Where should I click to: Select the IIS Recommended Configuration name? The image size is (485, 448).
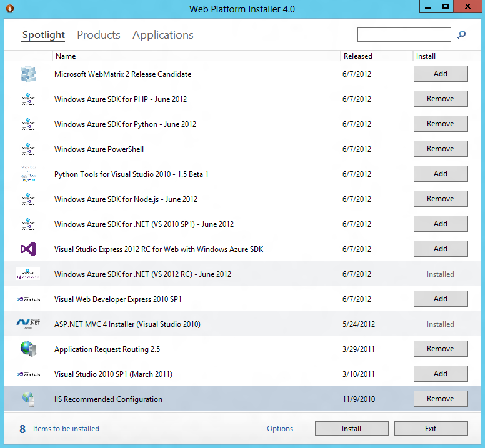click(x=108, y=399)
